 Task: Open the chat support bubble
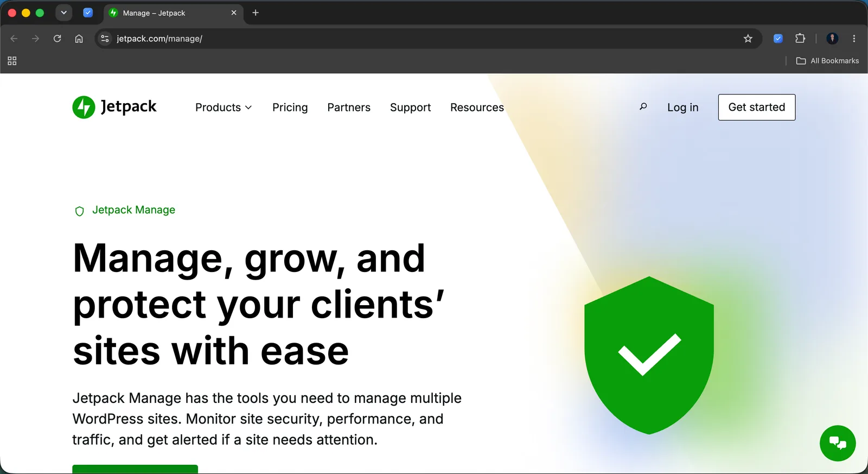pos(838,443)
